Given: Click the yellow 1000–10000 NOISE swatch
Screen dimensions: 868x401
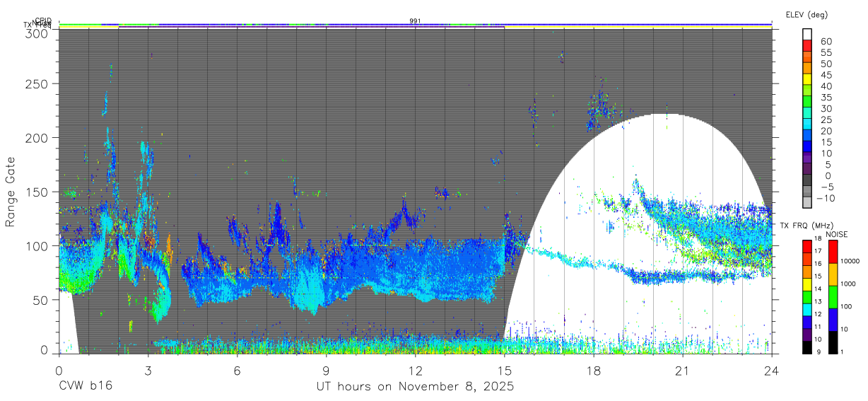Looking at the screenshot, I should click(x=833, y=274).
